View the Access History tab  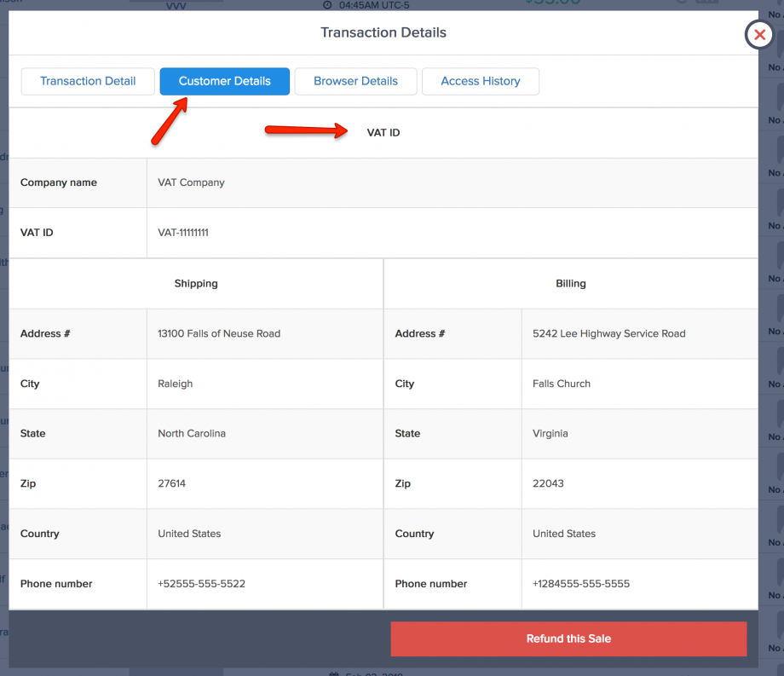click(480, 81)
